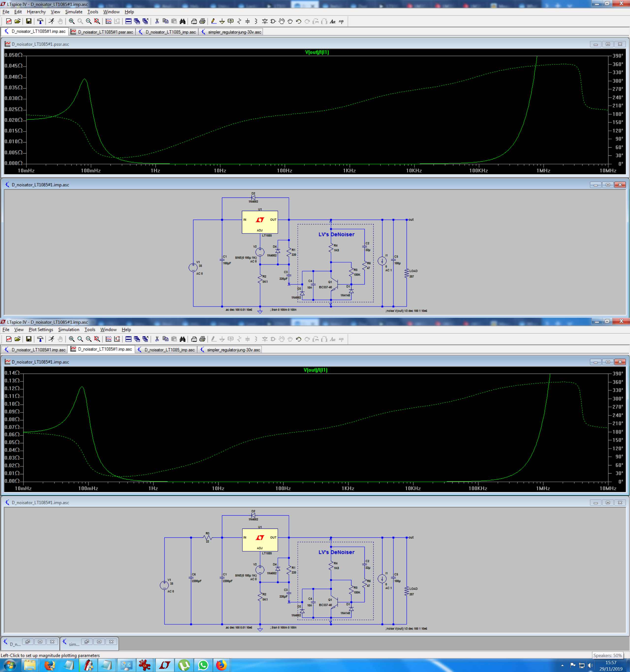Viewport: 630px width, 672px height.
Task: Open the Plot Settings menu
Action: point(41,330)
